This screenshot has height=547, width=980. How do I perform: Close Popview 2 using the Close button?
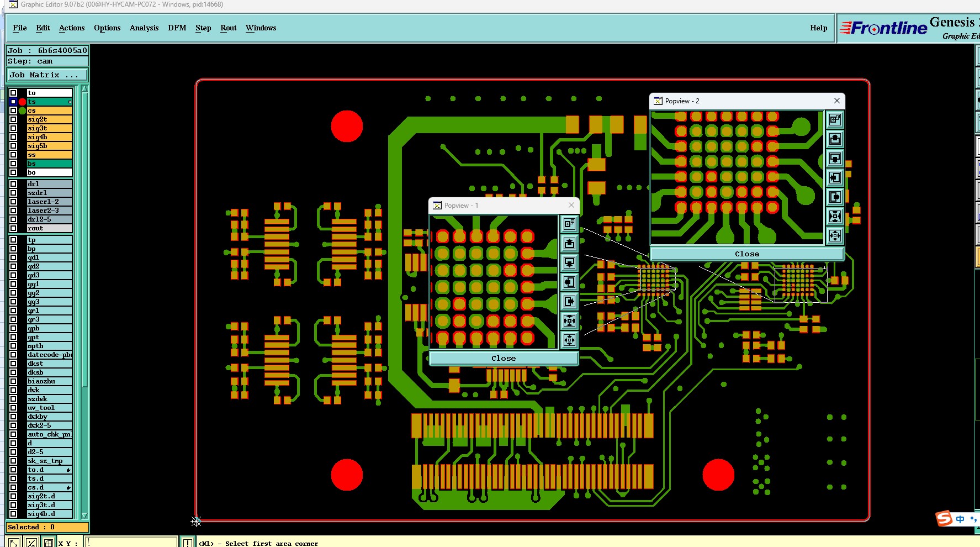coord(747,254)
